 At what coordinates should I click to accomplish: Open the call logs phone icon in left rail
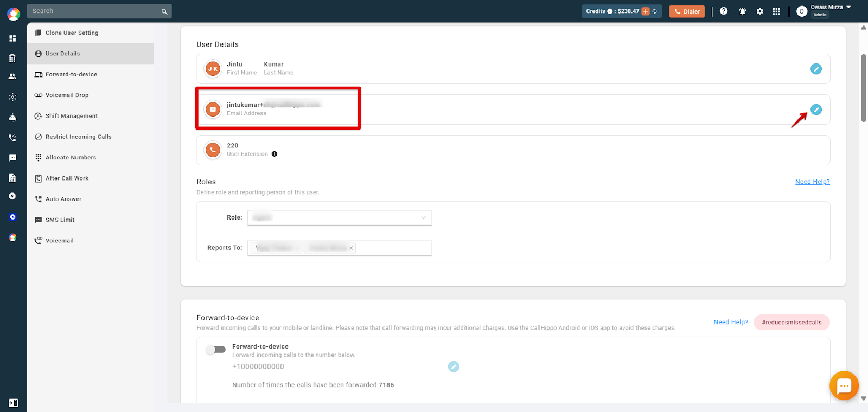point(12,138)
